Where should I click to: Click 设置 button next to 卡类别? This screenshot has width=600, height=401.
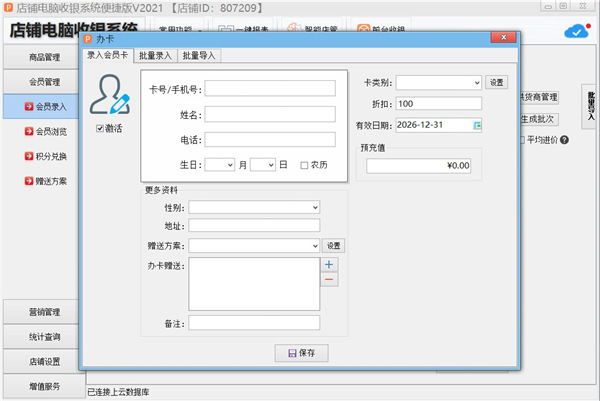[x=496, y=83]
